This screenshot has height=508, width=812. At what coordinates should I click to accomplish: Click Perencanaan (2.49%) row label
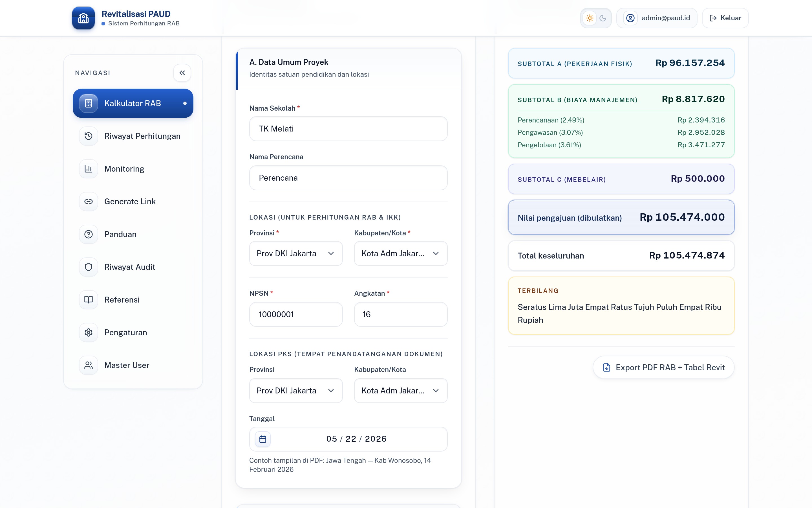[551, 120]
